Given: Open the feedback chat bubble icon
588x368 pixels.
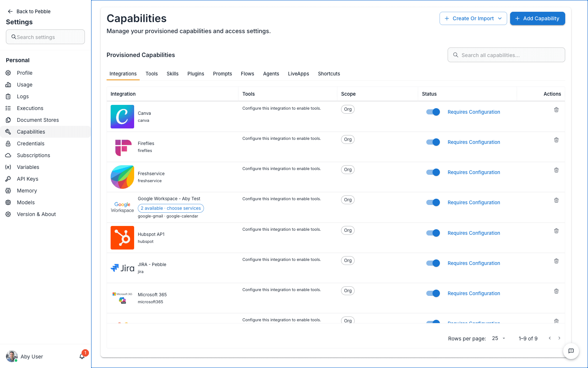Looking at the screenshot, I should tap(571, 351).
